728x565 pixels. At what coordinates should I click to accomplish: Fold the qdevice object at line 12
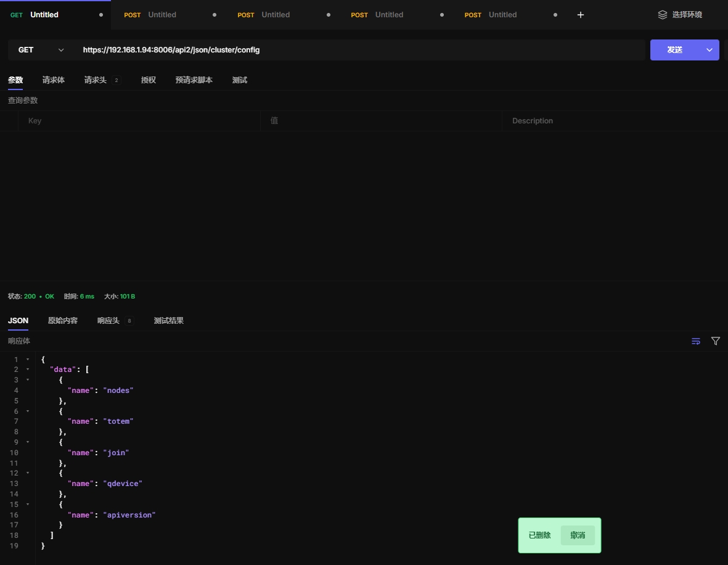coord(27,473)
